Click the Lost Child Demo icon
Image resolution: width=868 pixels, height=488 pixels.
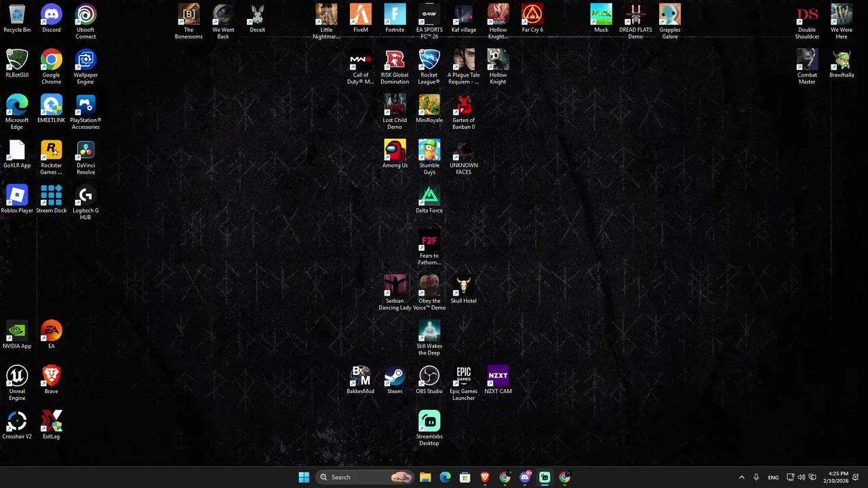[395, 113]
